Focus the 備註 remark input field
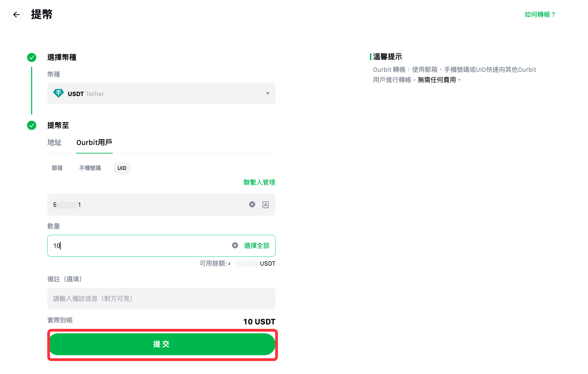Image resolution: width=588 pixels, height=374 pixels. click(x=161, y=299)
